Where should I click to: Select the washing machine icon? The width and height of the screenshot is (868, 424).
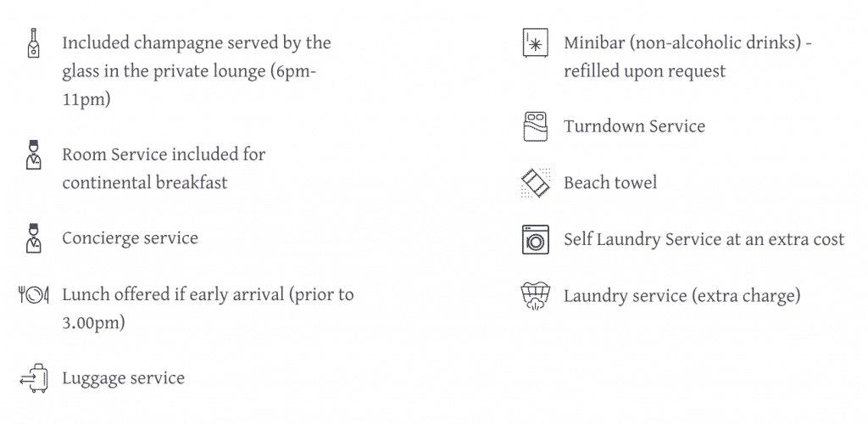click(536, 239)
